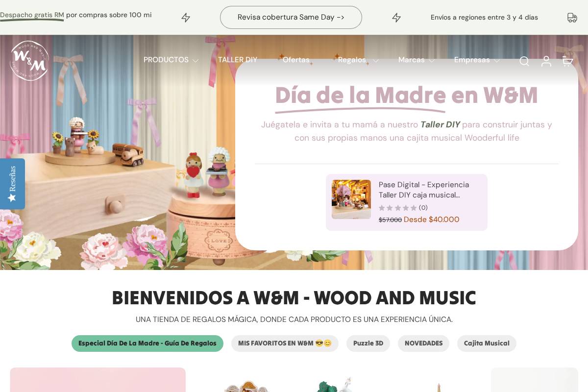
Task: Expand the Marcas menu chevron
Action: tap(432, 61)
